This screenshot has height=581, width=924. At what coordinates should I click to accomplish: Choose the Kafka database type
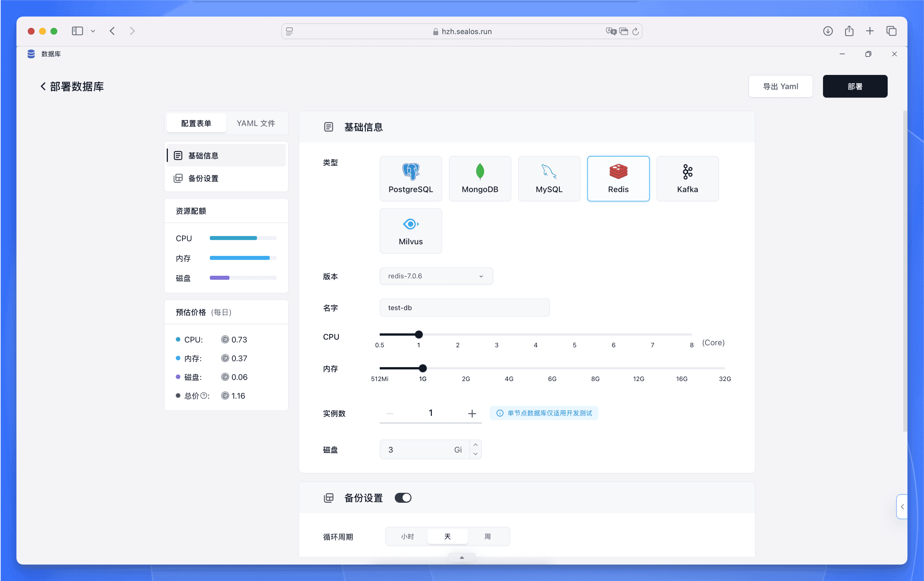click(687, 178)
